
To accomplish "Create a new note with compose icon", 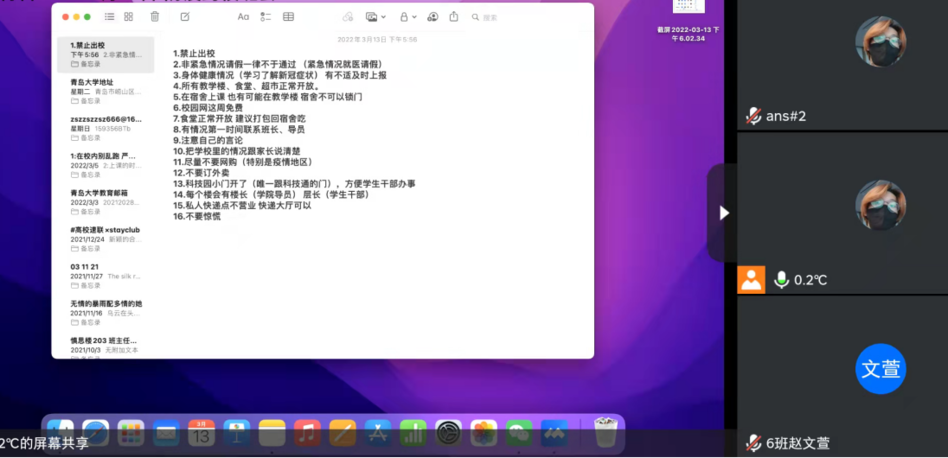I will pyautogui.click(x=185, y=17).
